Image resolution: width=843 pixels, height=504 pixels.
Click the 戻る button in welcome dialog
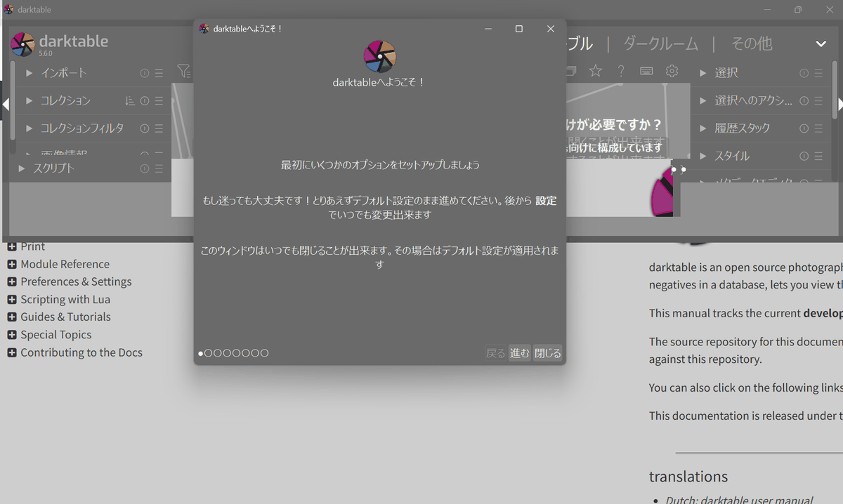495,353
